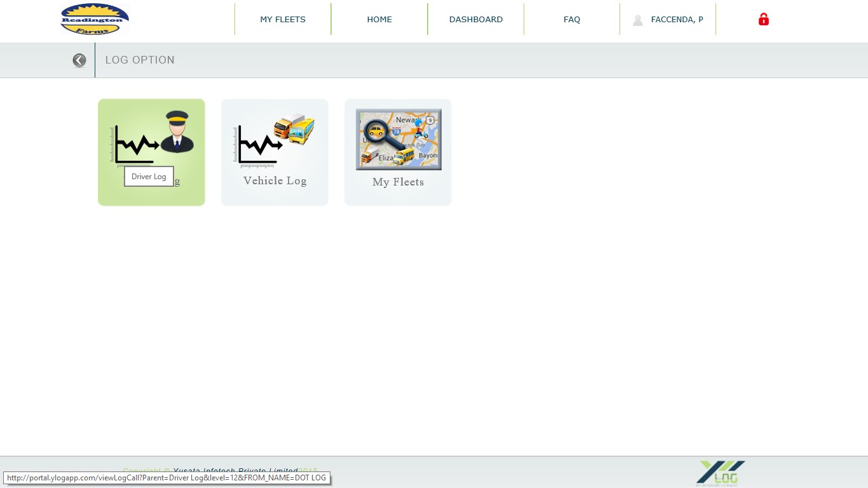Click the My Fleets tile label
Viewport: 868px width, 488px height.
tap(398, 182)
